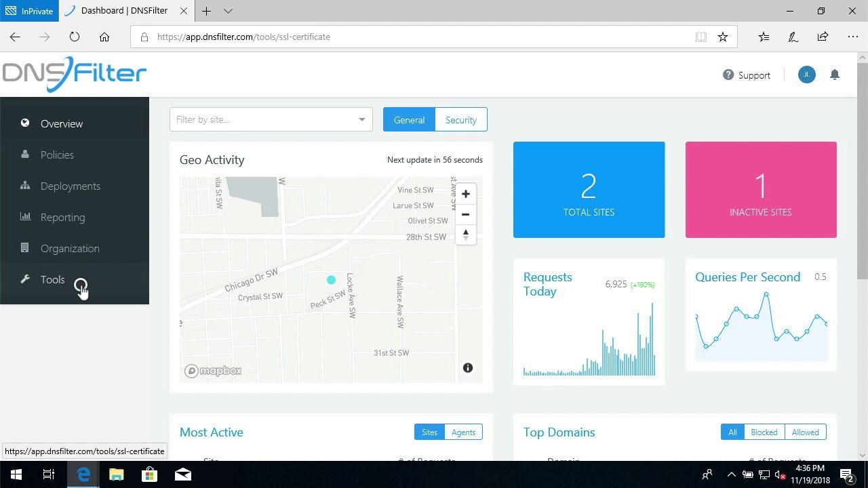868x488 pixels.
Task: Zoom in on the Geo Activity map
Action: [x=465, y=194]
